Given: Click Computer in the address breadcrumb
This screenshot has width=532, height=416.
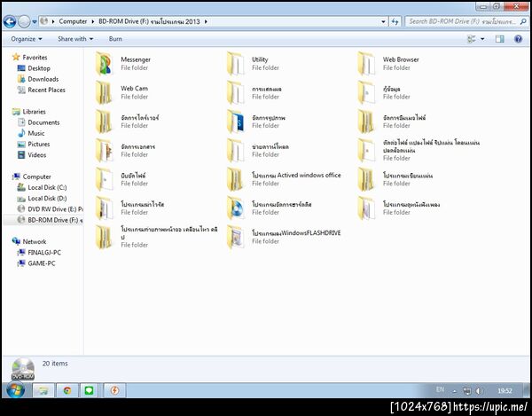Looking at the screenshot, I should pyautogui.click(x=73, y=21).
